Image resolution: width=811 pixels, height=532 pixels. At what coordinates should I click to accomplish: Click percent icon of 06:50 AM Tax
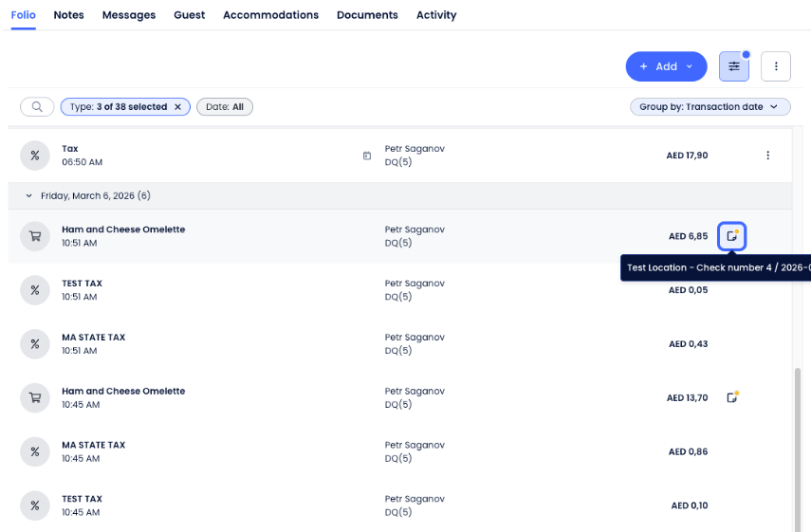tap(35, 156)
